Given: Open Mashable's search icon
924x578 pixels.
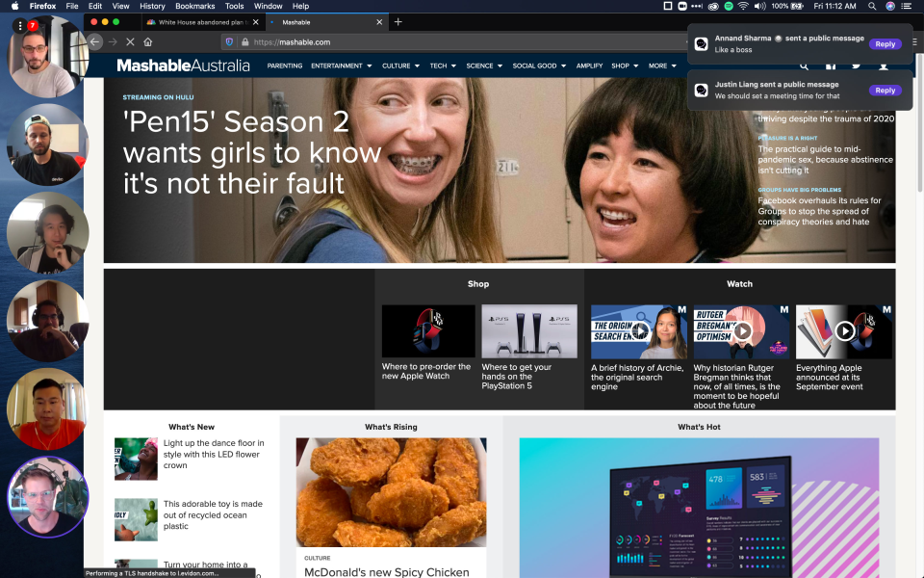Looking at the screenshot, I should tap(804, 66).
